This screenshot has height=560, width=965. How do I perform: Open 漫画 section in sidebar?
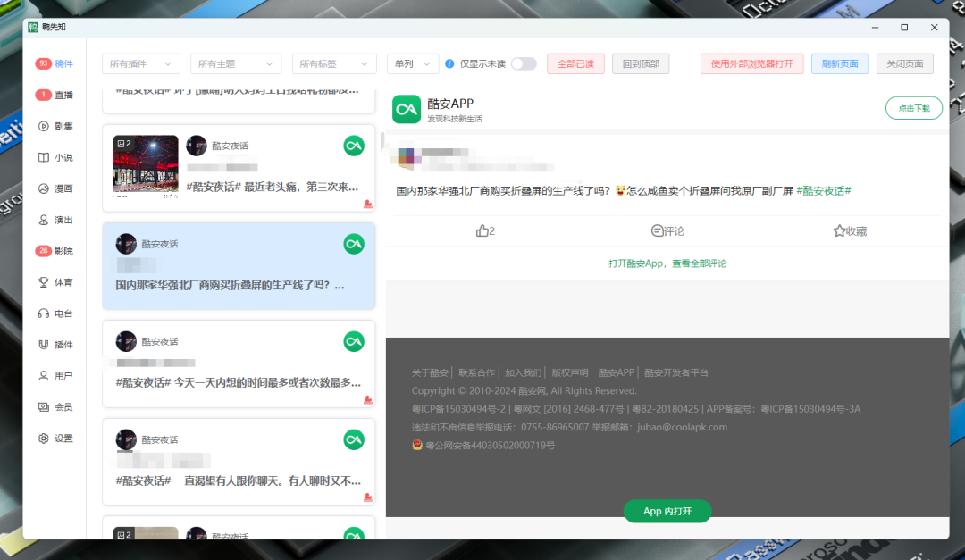(55, 188)
